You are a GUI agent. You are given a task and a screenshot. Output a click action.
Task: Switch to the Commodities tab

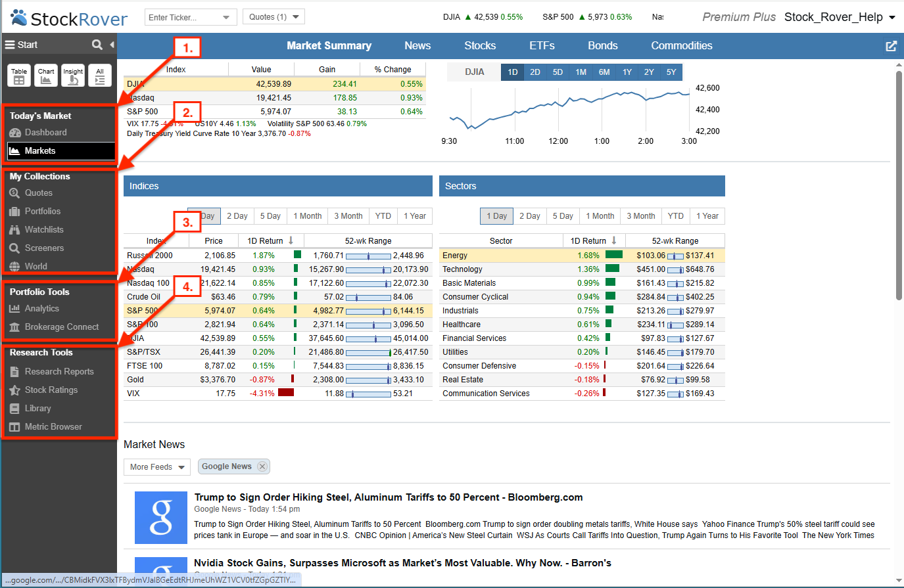coord(682,46)
